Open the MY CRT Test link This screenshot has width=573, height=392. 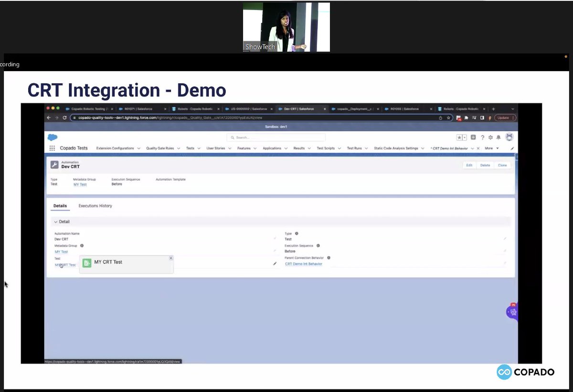[65, 265]
